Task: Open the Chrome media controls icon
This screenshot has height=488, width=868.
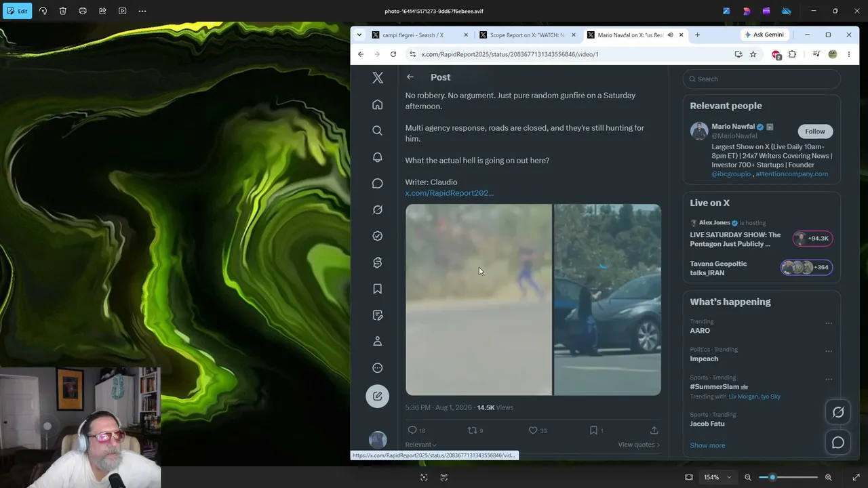Action: tap(816, 54)
